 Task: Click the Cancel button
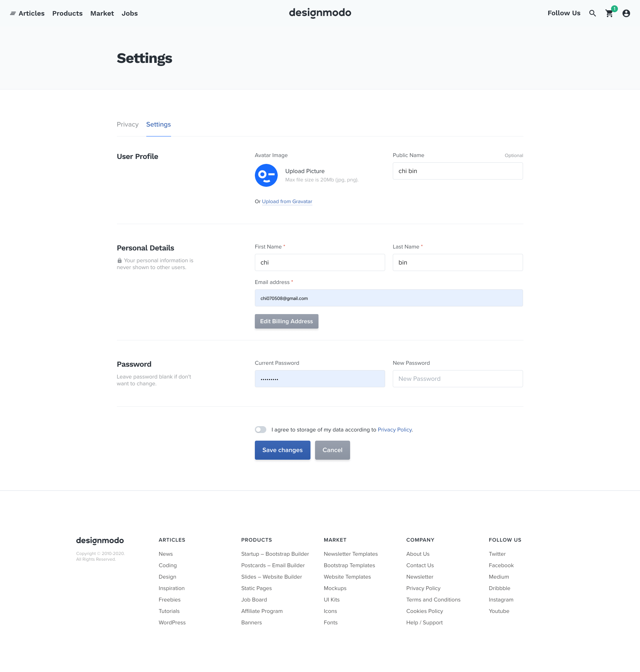[333, 450]
